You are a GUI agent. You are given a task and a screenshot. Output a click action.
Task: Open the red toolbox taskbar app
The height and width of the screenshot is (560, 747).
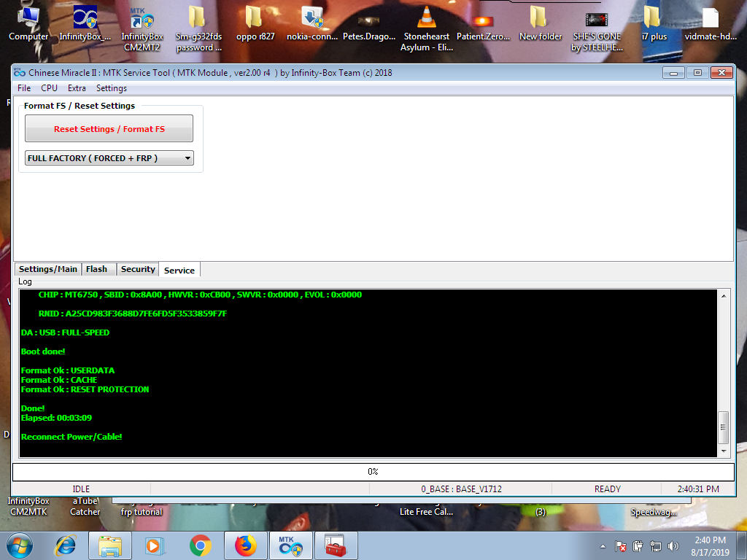[x=336, y=545]
